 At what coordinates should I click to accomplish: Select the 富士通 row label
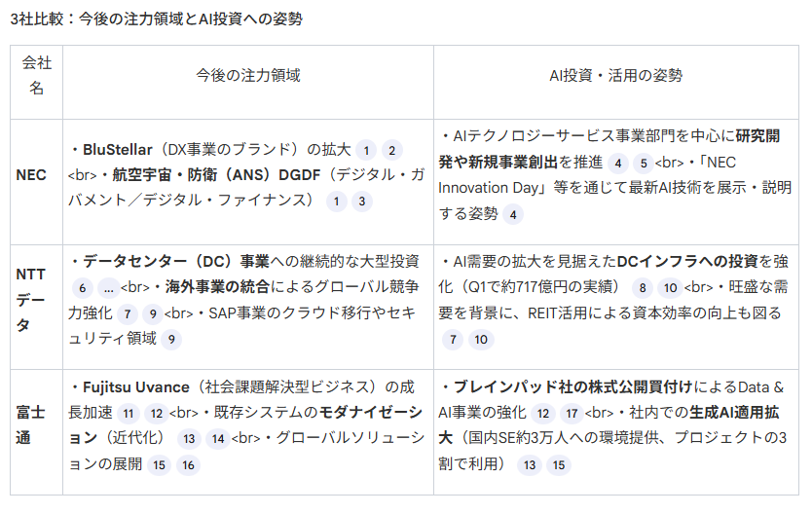click(x=30, y=425)
